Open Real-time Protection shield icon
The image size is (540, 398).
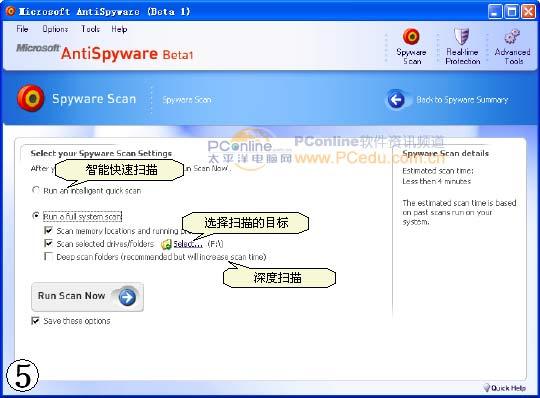[x=461, y=36]
